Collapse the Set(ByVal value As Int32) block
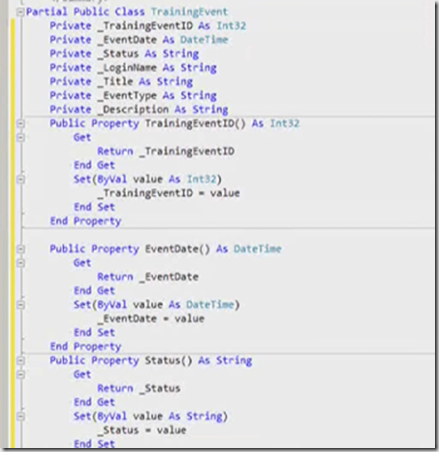Image resolution: width=439 pixels, height=452 pixels. (20, 179)
